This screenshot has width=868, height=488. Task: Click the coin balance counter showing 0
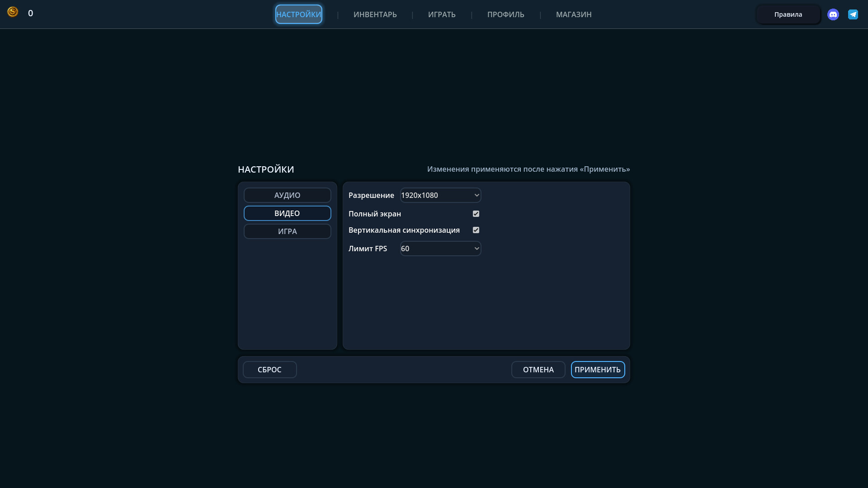click(30, 13)
